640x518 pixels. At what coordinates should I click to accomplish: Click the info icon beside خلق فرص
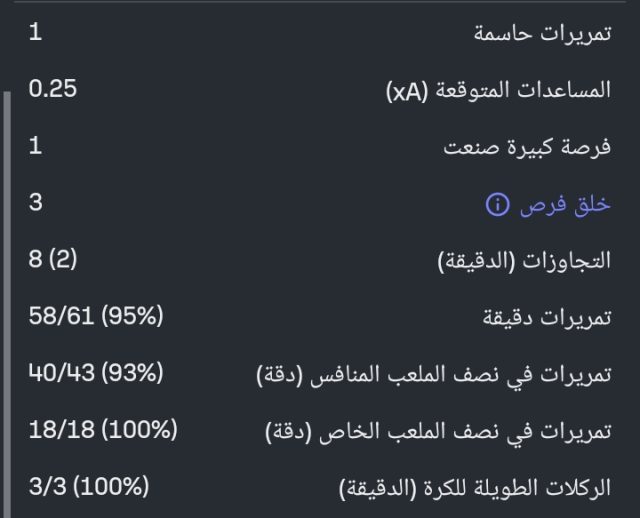point(496,205)
